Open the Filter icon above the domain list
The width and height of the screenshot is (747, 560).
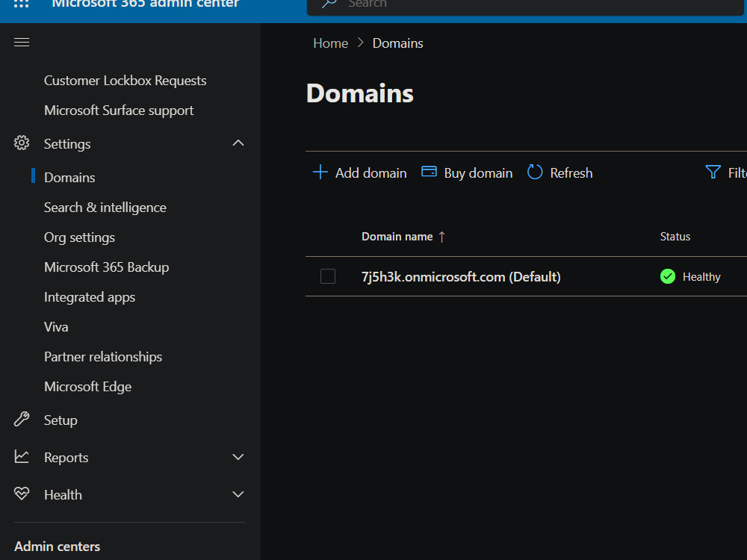tap(712, 172)
